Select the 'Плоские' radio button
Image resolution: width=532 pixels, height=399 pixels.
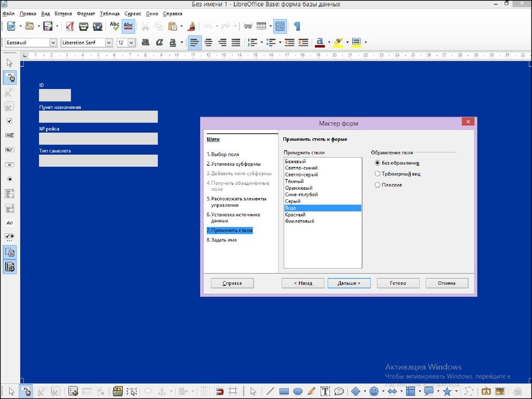click(x=377, y=185)
